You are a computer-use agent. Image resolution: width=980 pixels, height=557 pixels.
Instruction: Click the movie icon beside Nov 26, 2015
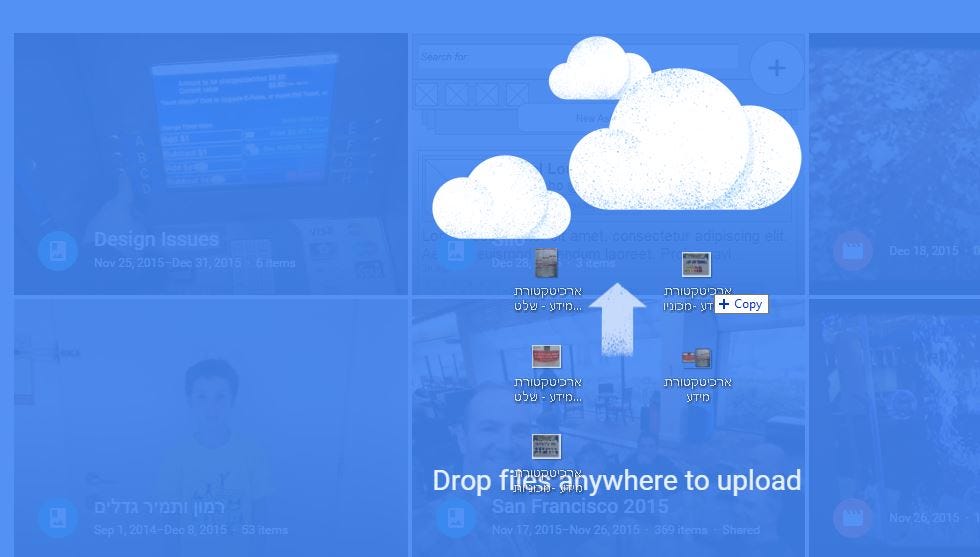[x=853, y=518]
